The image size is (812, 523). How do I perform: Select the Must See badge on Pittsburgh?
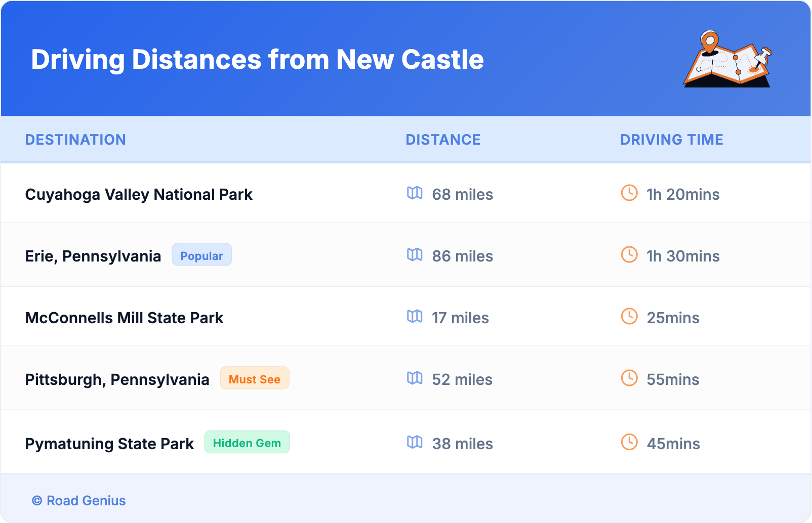(x=254, y=378)
